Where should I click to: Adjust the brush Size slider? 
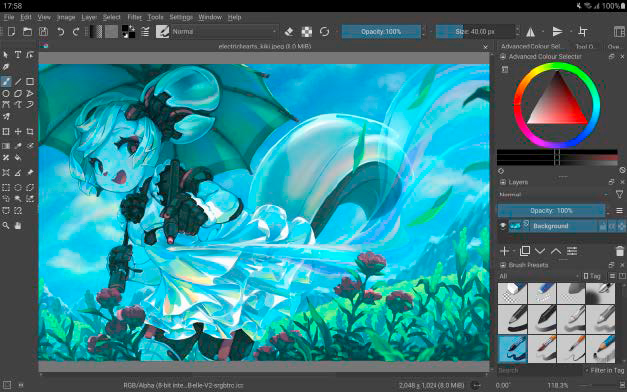tap(475, 32)
